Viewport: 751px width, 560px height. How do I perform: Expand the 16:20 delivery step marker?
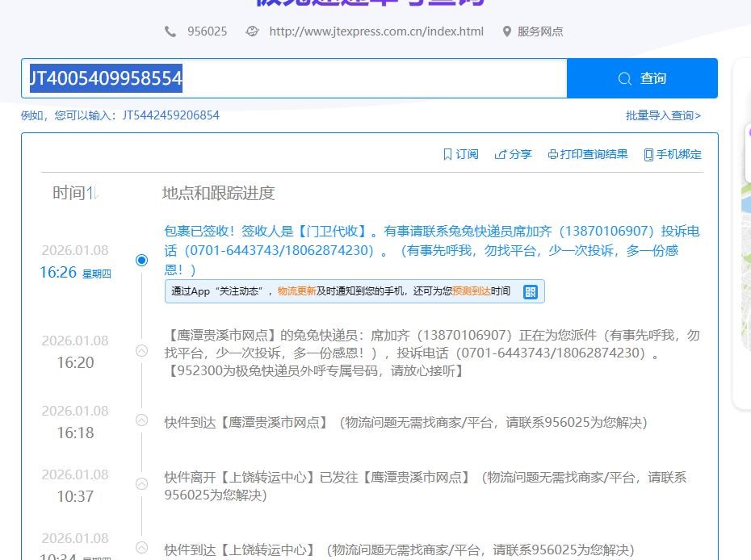(x=142, y=350)
